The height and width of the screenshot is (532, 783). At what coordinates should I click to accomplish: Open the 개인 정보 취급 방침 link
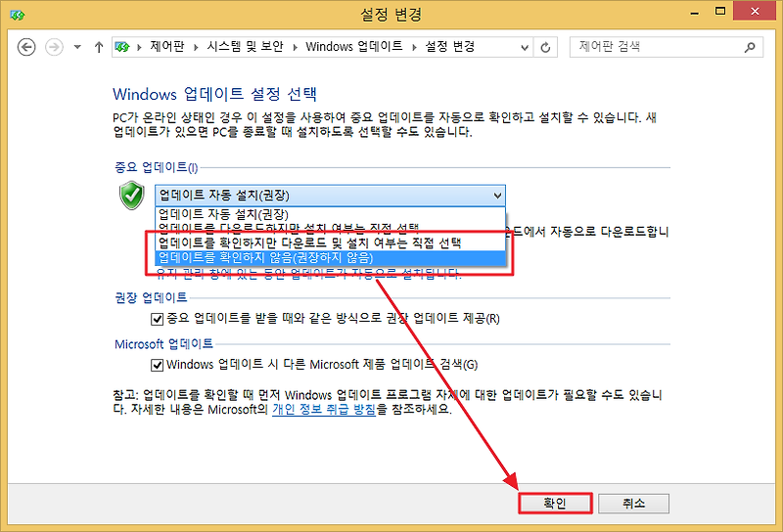324,409
